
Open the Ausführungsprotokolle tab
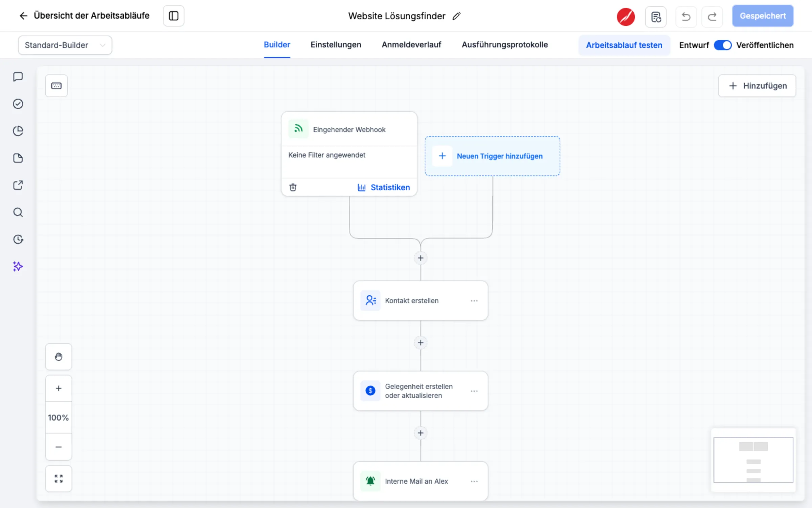504,45
